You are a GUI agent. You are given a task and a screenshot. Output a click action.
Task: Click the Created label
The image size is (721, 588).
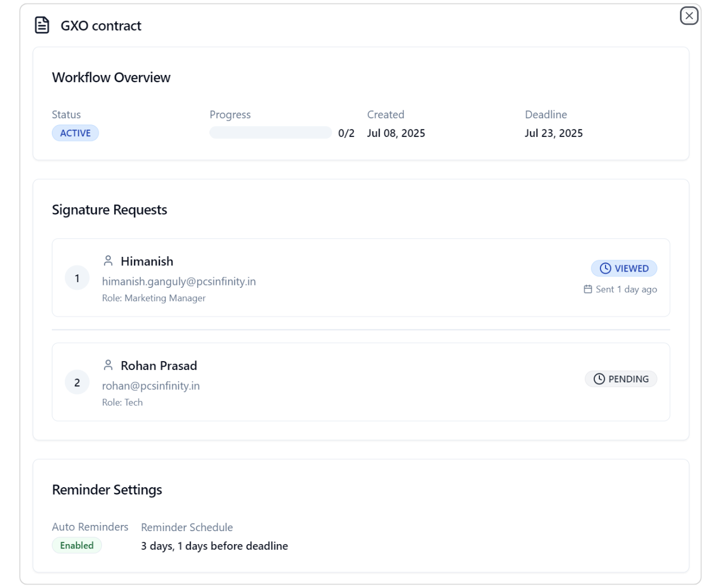click(386, 114)
